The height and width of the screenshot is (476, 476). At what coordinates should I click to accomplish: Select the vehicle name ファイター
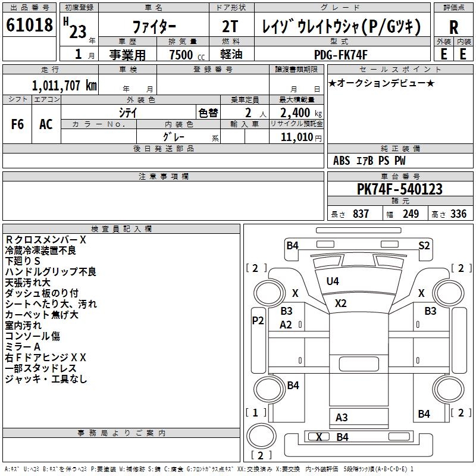154,27
